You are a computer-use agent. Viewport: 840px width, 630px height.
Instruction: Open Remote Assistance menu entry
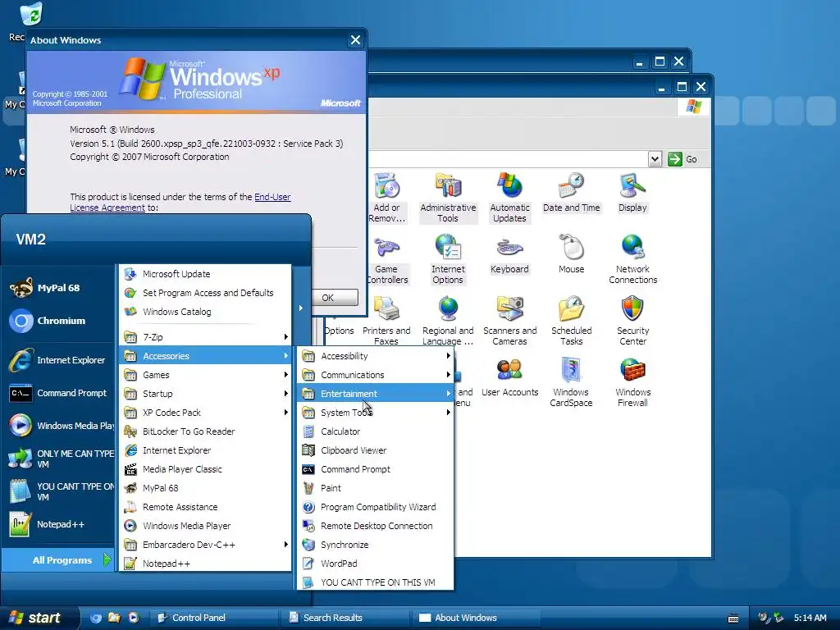coord(206,507)
